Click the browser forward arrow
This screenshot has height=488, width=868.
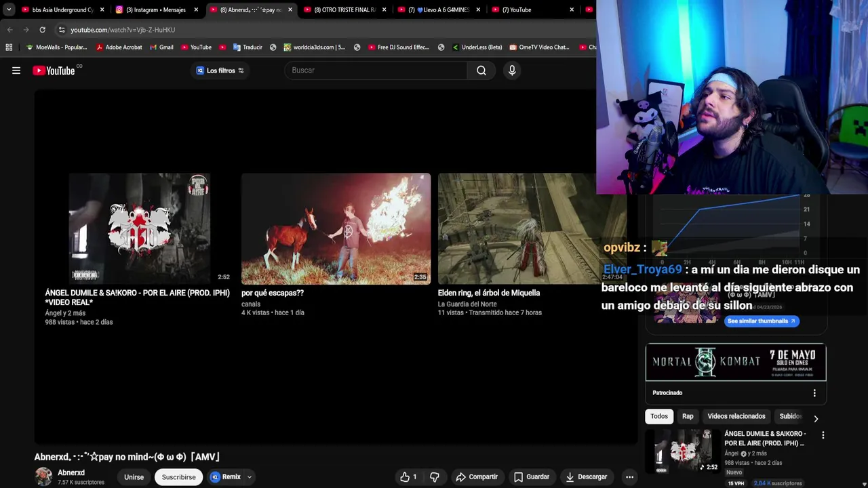26,30
